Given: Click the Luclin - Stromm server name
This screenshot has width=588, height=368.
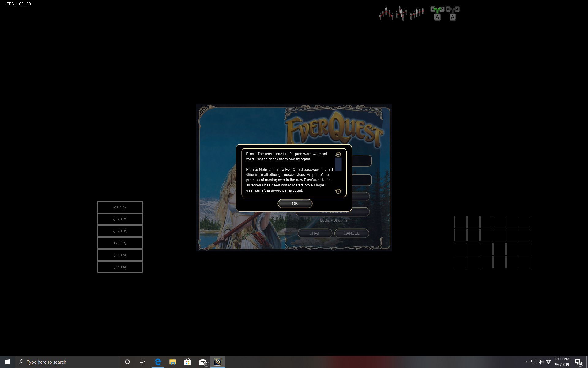Looking at the screenshot, I should point(334,220).
